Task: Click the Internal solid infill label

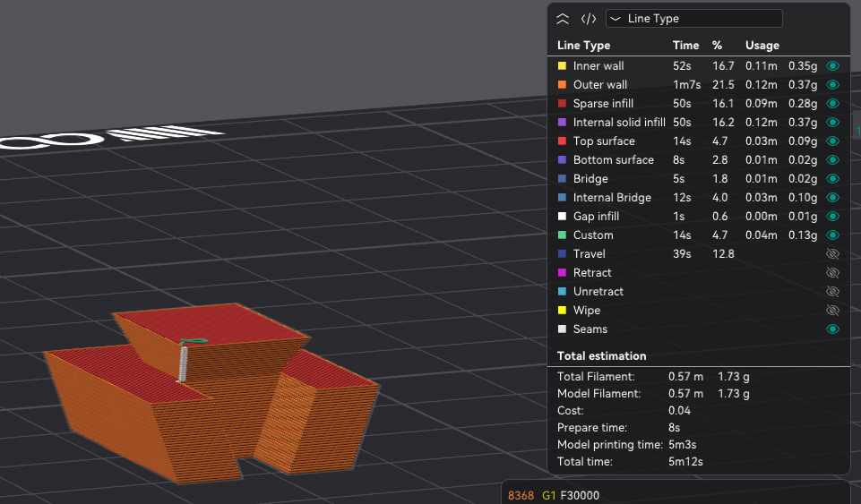Action: (x=619, y=123)
